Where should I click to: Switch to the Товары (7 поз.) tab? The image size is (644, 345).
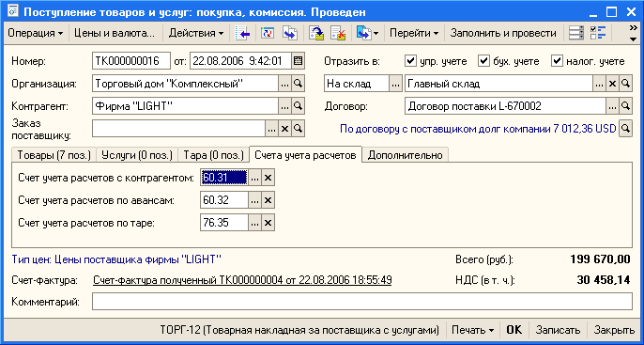point(54,155)
